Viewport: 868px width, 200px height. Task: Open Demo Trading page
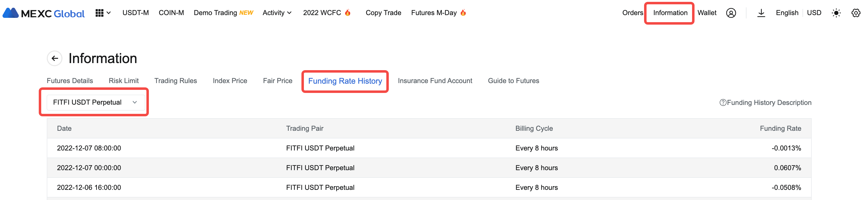215,13
